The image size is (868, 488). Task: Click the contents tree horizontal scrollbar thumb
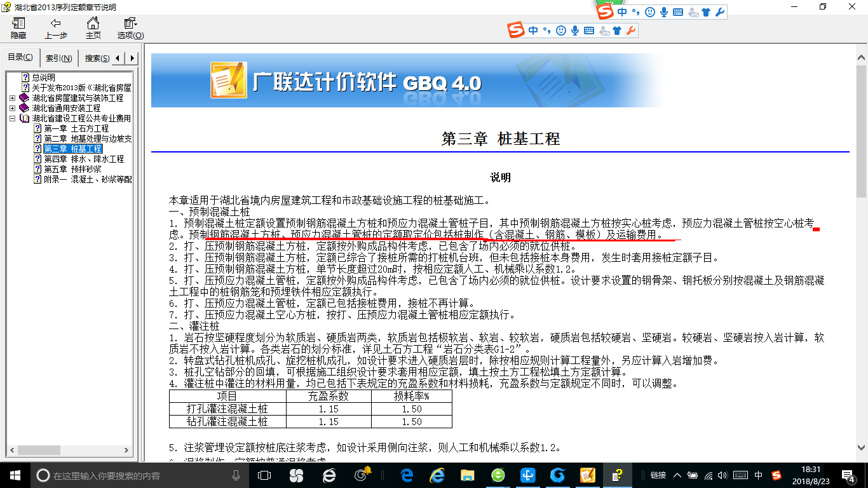(x=40, y=451)
